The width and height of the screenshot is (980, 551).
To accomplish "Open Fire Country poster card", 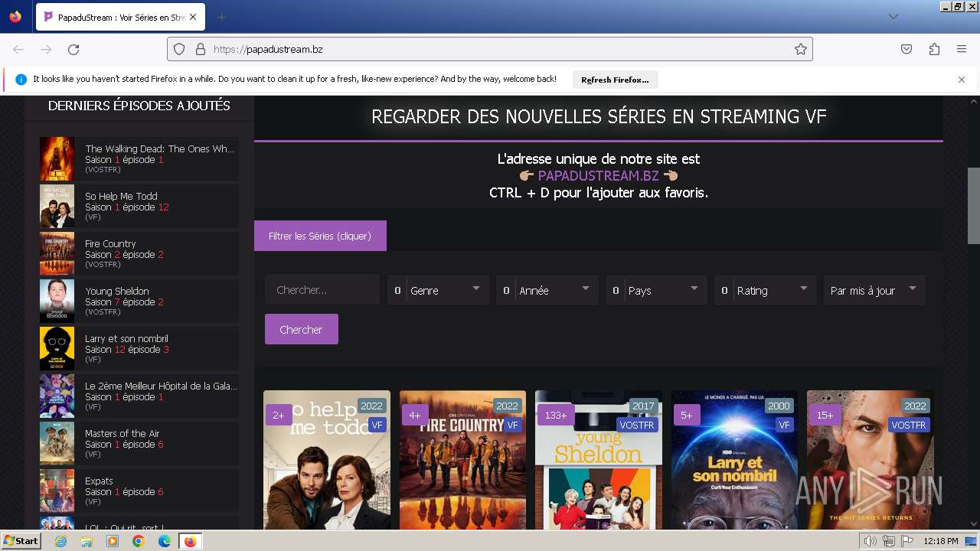I will [x=462, y=459].
